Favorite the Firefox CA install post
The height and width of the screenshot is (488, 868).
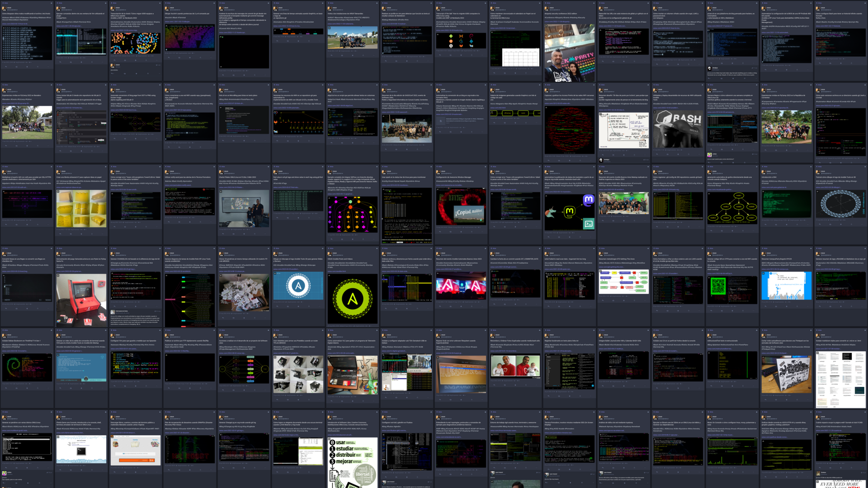tap(678, 388)
